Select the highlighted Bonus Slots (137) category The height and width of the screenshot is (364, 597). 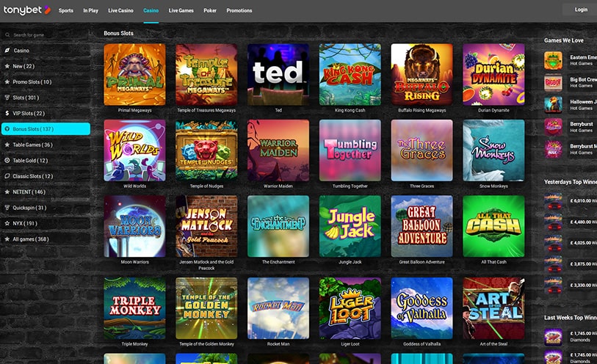[46, 129]
